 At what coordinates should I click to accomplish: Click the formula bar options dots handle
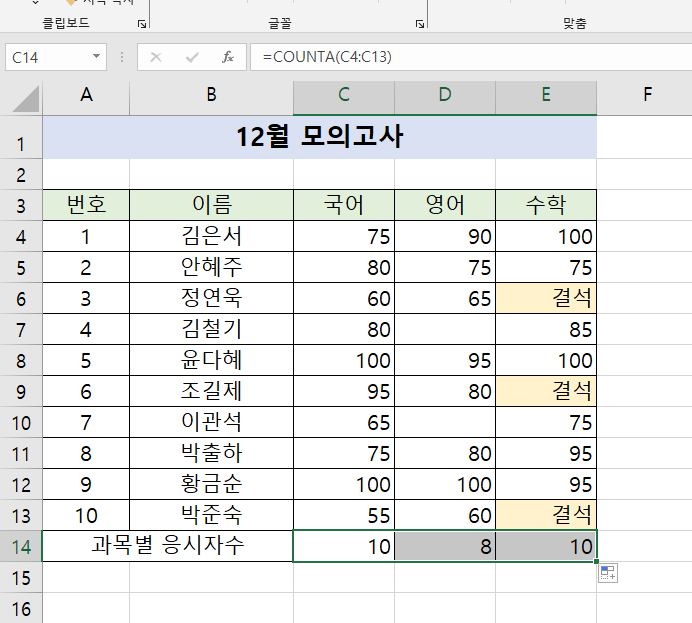(x=122, y=57)
